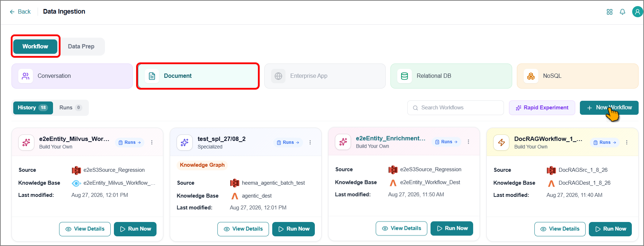Image resolution: width=644 pixels, height=246 pixels.
Task: Open more options for DocRAGWorkflow_1_... card
Action: pos(627,142)
